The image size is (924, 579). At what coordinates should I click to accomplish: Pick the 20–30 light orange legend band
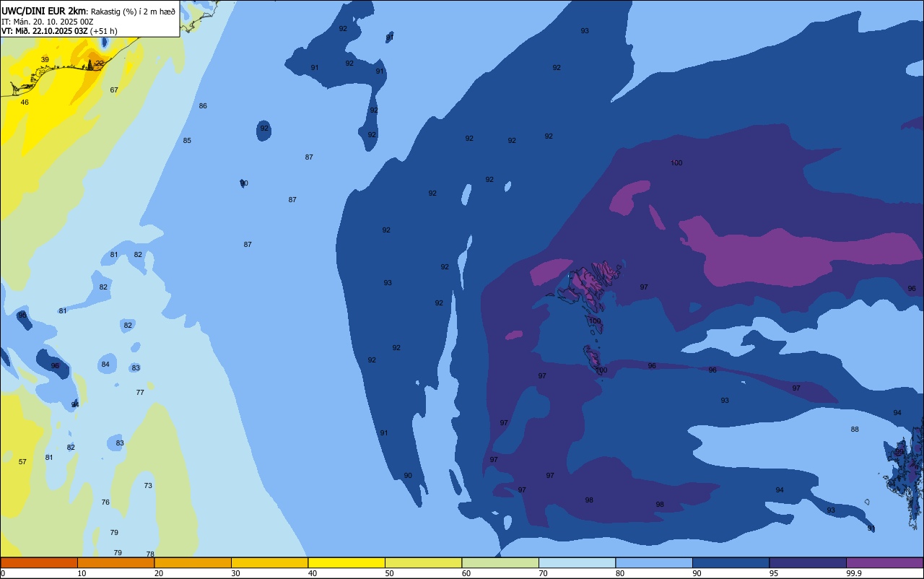pyautogui.click(x=193, y=562)
